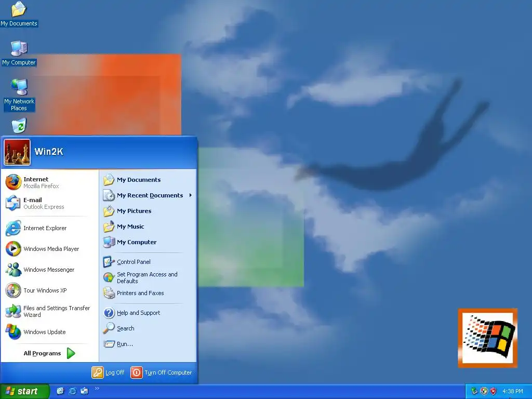Click red shield Security Center tray icon
532x399 pixels.
point(494,391)
